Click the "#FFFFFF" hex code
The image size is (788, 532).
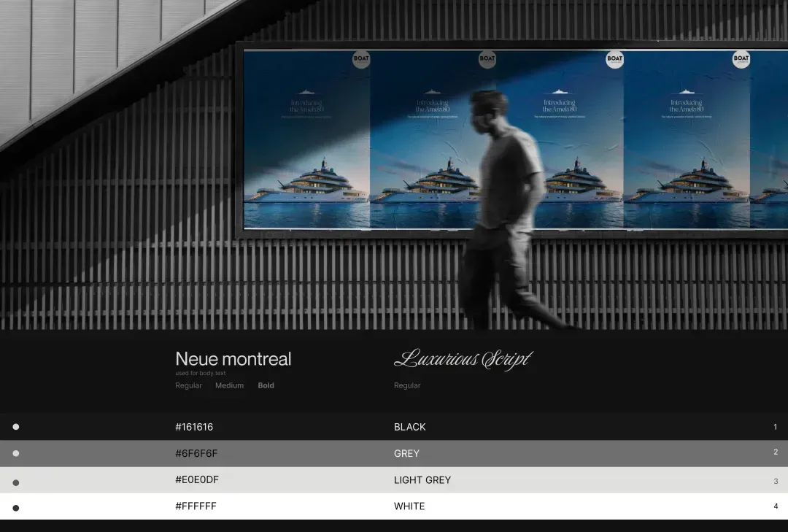coord(196,506)
